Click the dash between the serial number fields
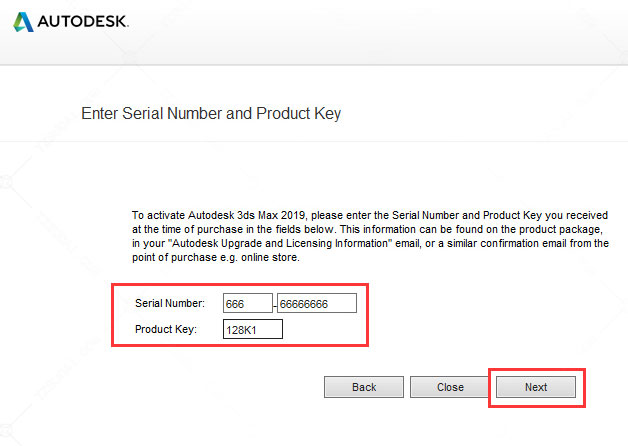The image size is (628, 446). click(275, 303)
